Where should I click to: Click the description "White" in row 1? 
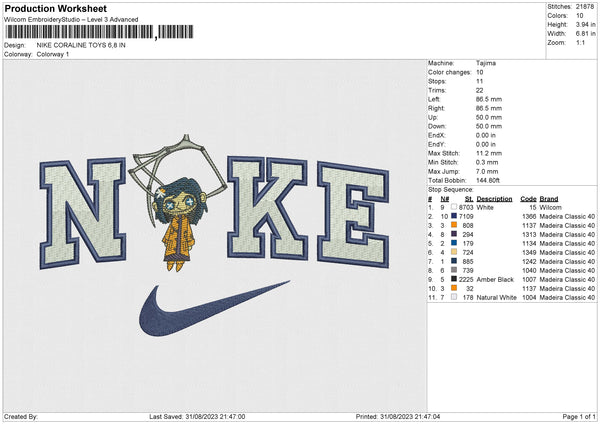click(485, 207)
